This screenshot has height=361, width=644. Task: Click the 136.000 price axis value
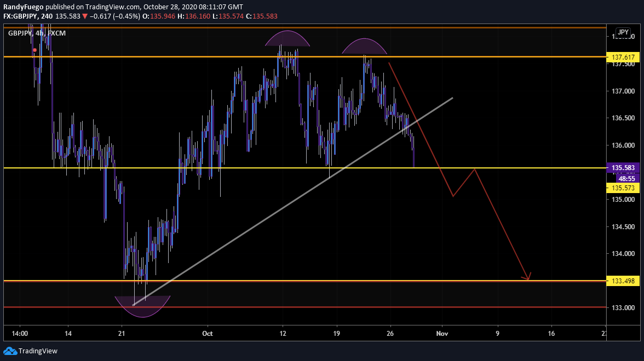pyautogui.click(x=623, y=145)
